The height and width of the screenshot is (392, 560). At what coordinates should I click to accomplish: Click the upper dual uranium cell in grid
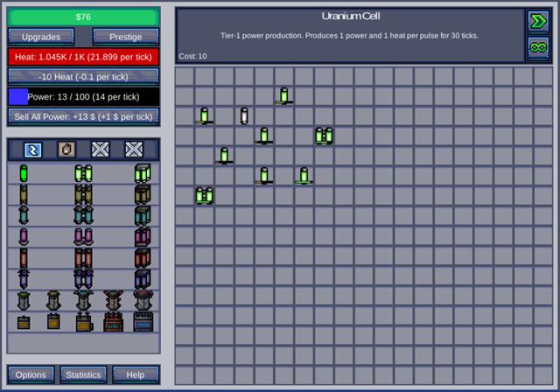point(324,136)
